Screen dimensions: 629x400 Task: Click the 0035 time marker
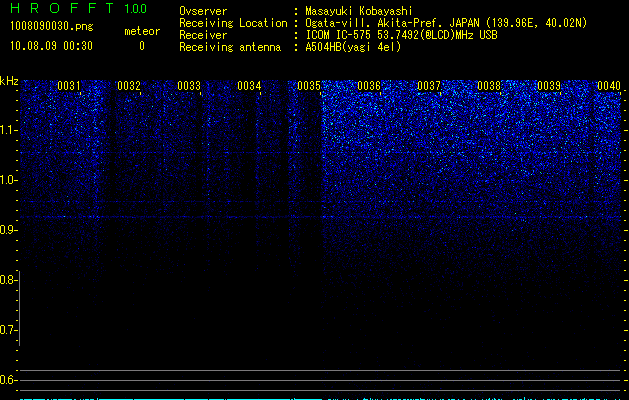309,86
